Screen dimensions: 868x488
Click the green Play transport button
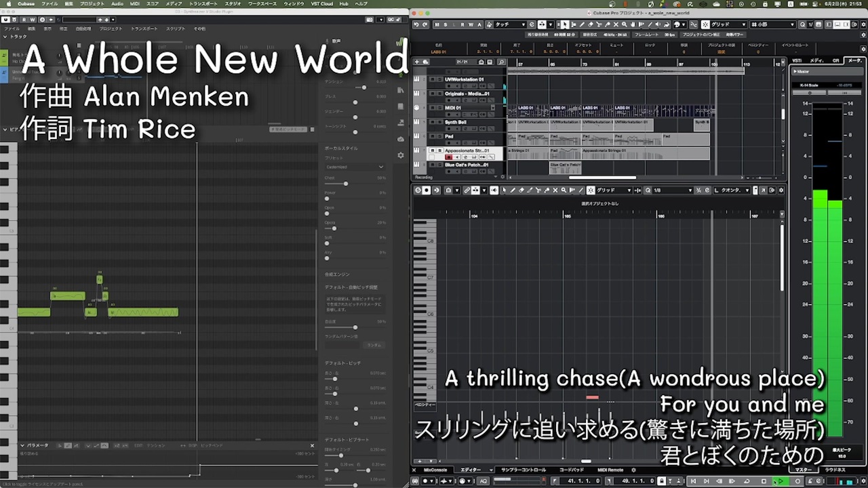click(781, 481)
